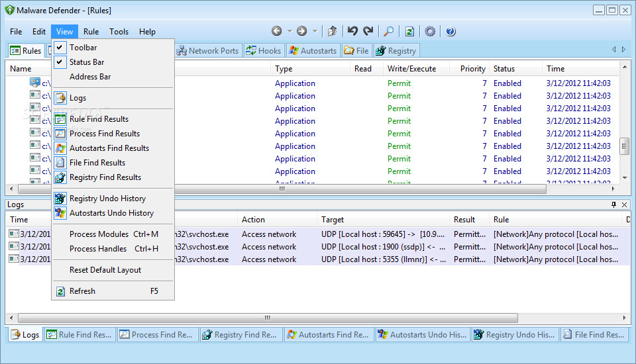Enable Address Bar in the View menu
Viewport: 636px width, 364px height.
90,77
